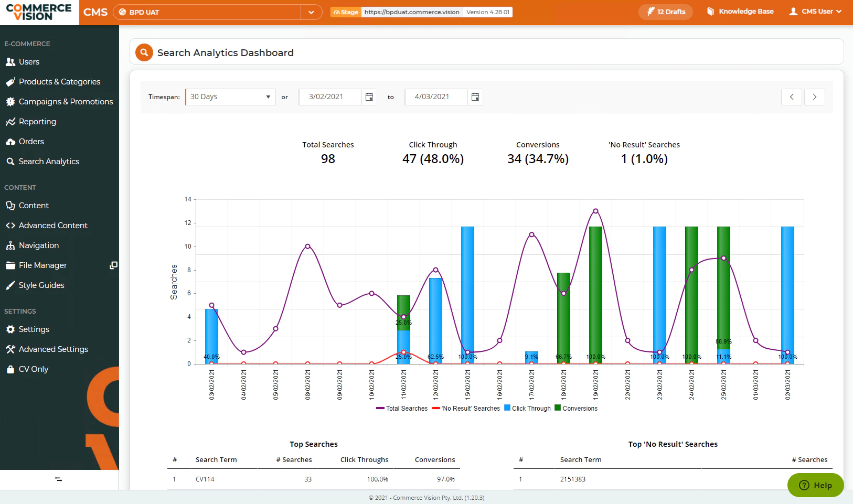Screen dimensions: 853x504
Task: Go to next timespan period arrow
Action: click(x=815, y=97)
